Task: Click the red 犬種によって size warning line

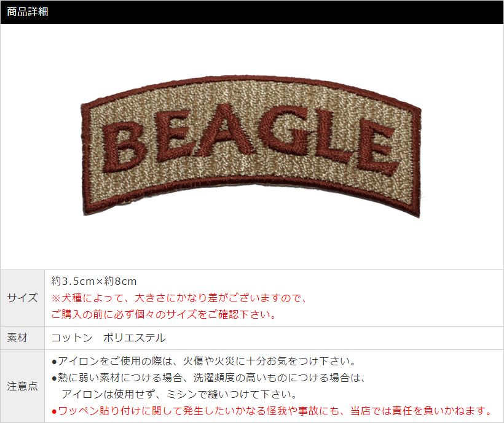Action: (179, 298)
